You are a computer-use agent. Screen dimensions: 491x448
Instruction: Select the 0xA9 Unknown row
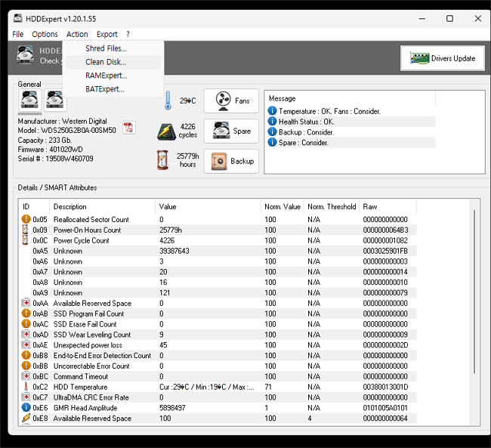(x=218, y=292)
